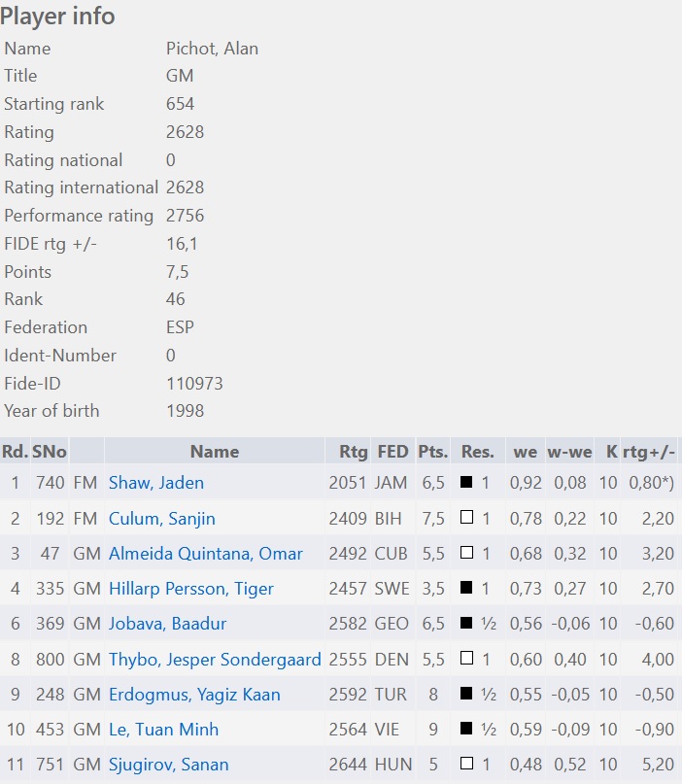Click the Rtg column header
Viewport: 682px width, 784px height.
[x=353, y=452]
